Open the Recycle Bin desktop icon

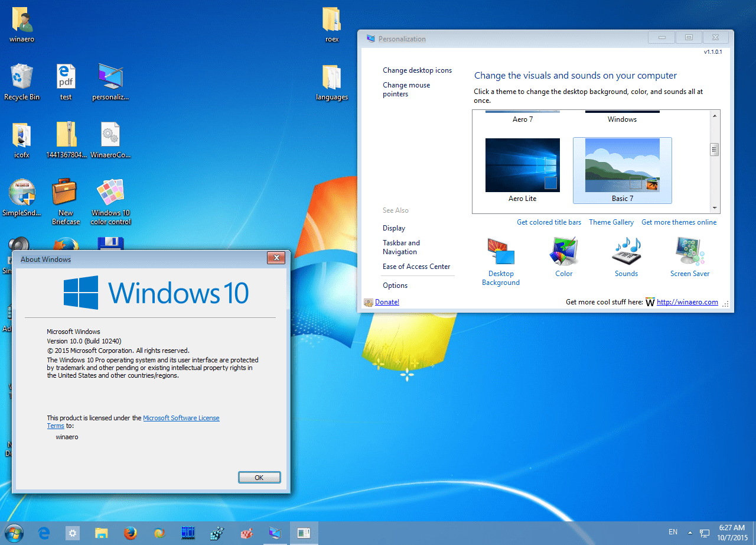tap(22, 76)
